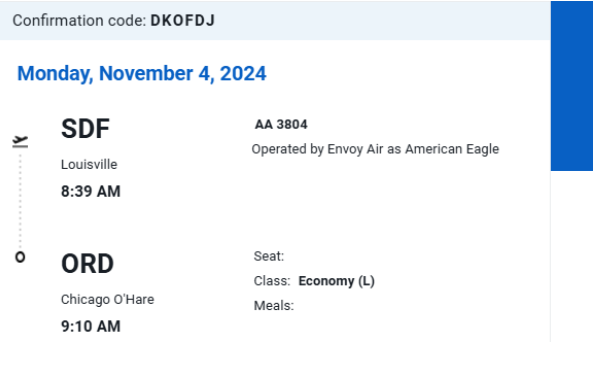
Task: Click the Seat label
Action: pos(269,256)
